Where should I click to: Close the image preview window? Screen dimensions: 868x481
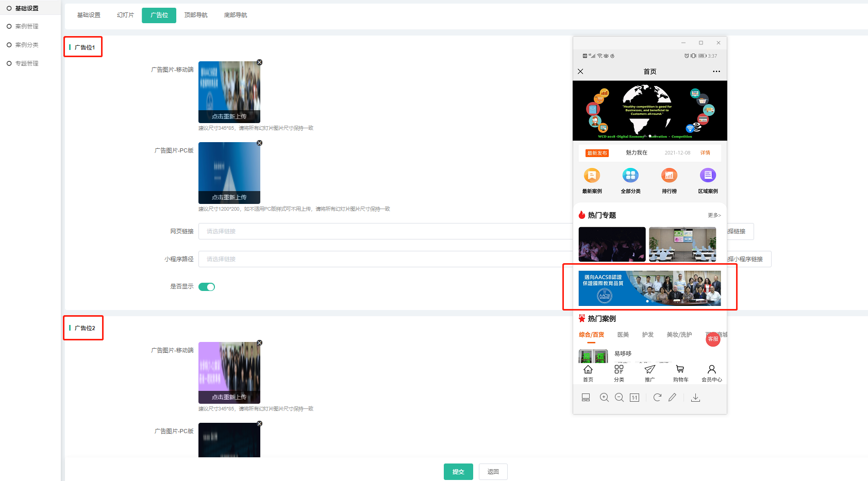point(719,43)
